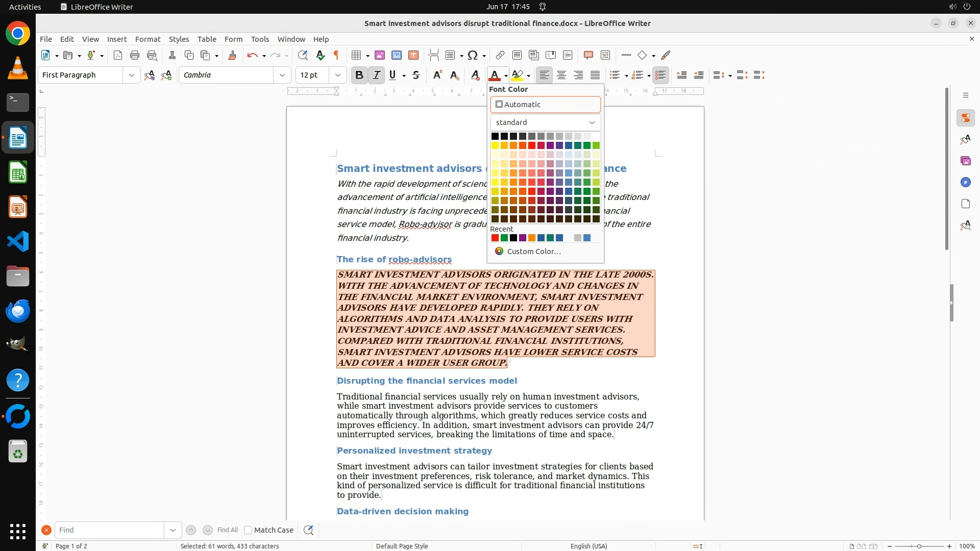Click the Clone Formatting paintbrush icon
The height and width of the screenshot is (551, 980).
(232, 55)
